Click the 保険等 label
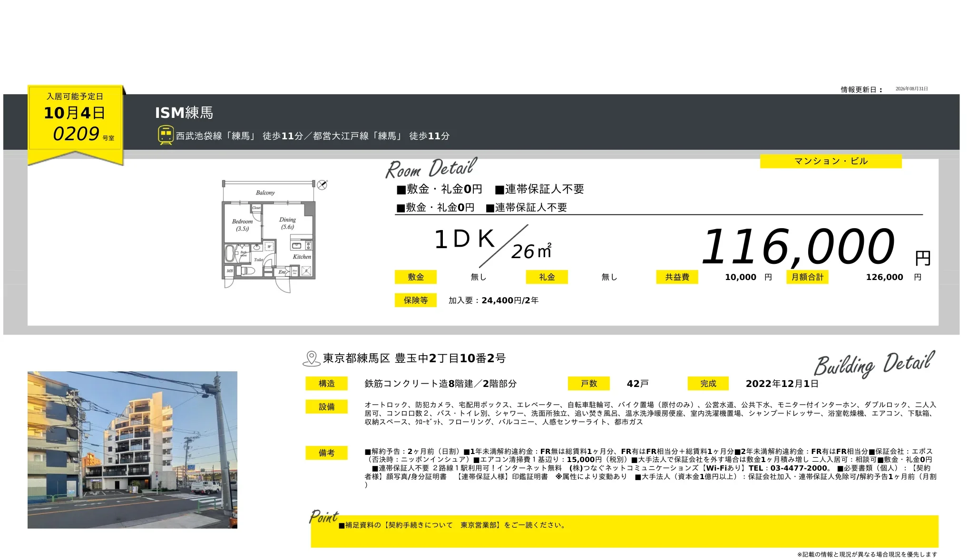This screenshot has width=978, height=560. pyautogui.click(x=416, y=300)
